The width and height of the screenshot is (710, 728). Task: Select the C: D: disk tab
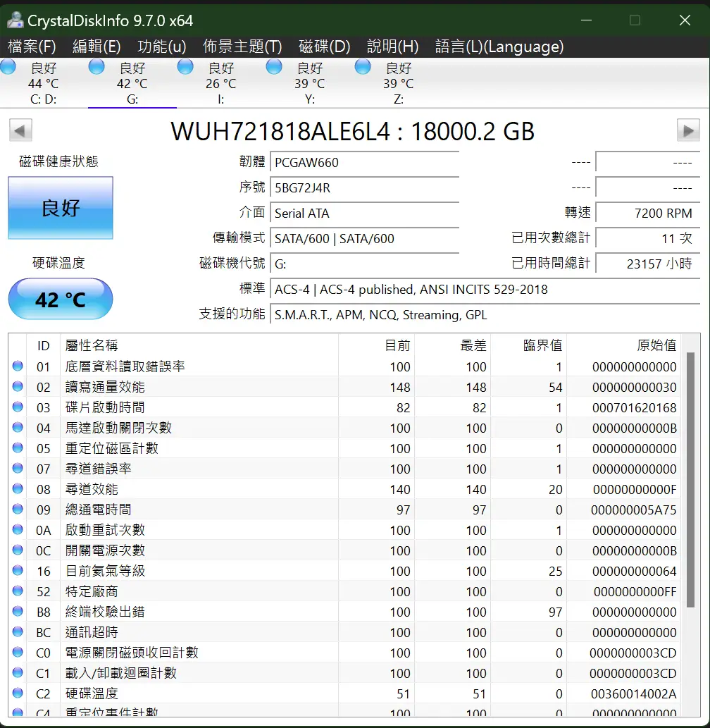[44, 84]
